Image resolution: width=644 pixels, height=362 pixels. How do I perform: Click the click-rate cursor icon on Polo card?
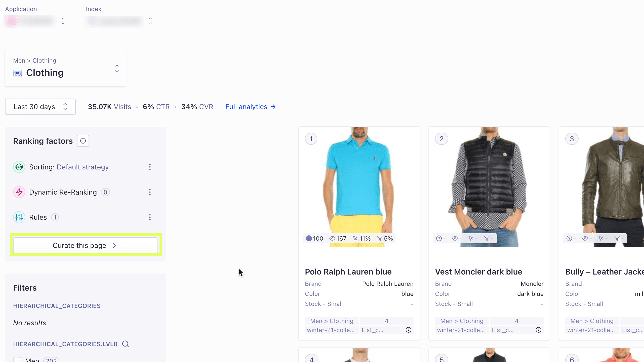[x=355, y=239]
